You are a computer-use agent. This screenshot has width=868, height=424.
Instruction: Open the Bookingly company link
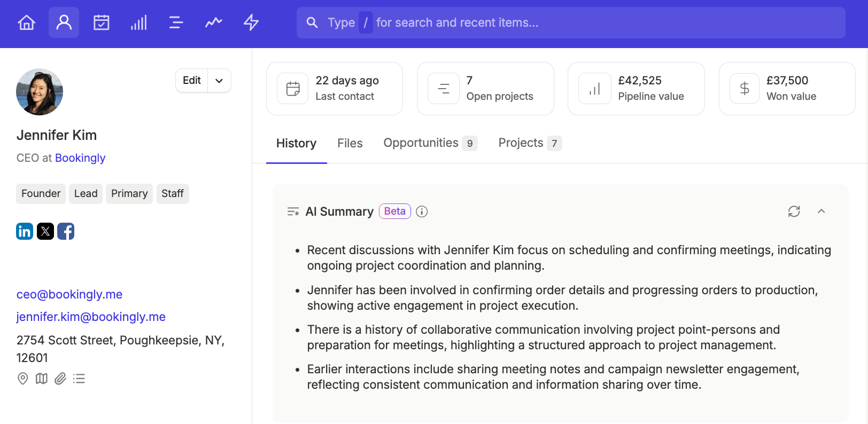coord(80,158)
